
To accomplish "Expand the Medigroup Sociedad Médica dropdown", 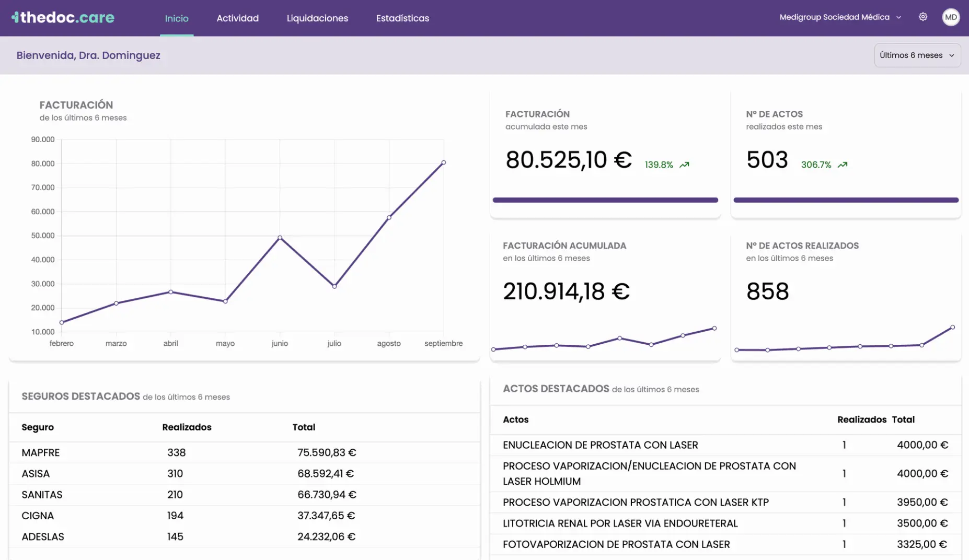I will click(x=840, y=17).
